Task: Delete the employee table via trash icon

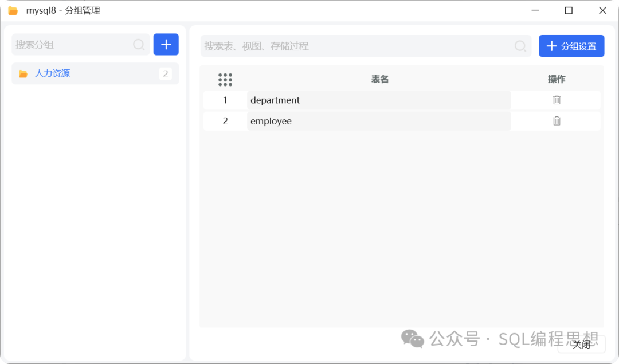Action: pos(557,121)
